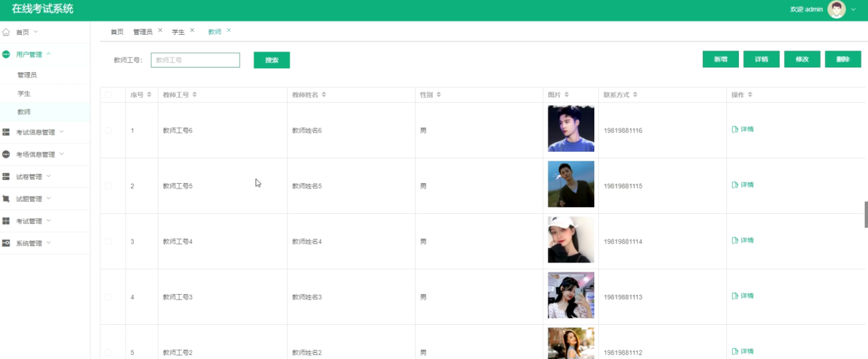Expand the 首页 sidebar menu
Screen dimensions: 868x359
pyautogui.click(x=36, y=31)
